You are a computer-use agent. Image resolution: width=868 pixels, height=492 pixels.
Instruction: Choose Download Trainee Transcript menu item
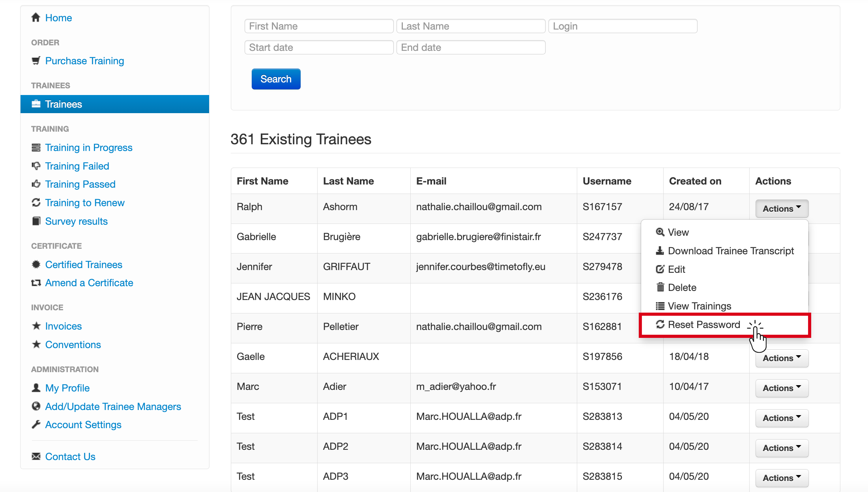click(x=725, y=251)
